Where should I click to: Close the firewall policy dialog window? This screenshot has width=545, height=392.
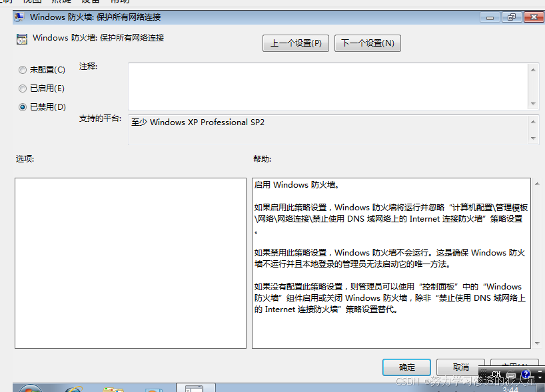534,17
